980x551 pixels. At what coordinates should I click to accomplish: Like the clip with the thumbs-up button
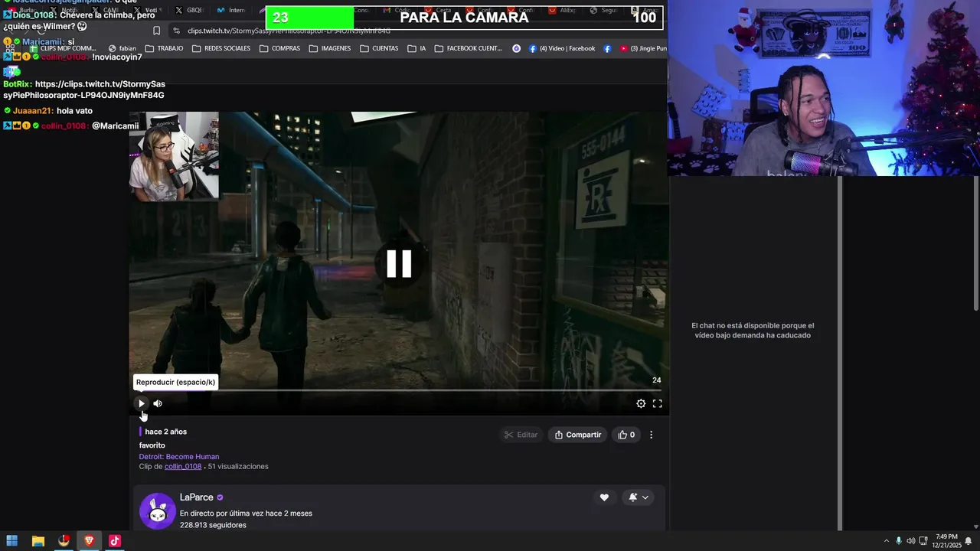626,435
